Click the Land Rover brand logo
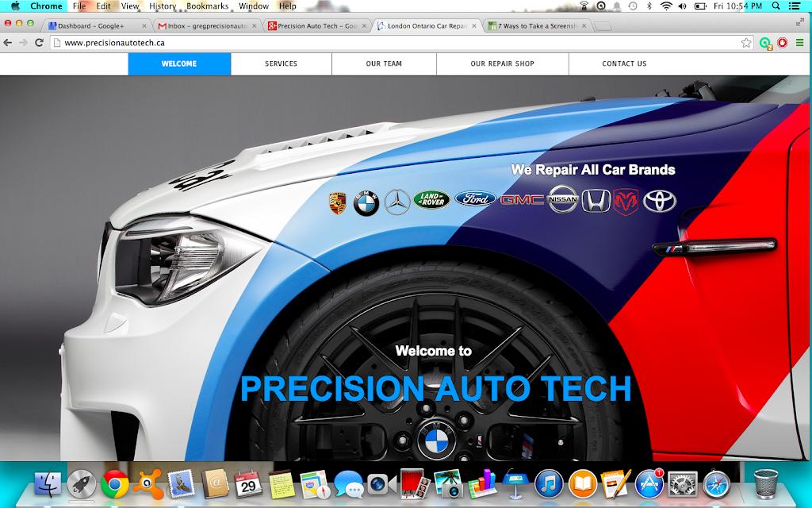This screenshot has width=812, height=508. click(x=432, y=199)
